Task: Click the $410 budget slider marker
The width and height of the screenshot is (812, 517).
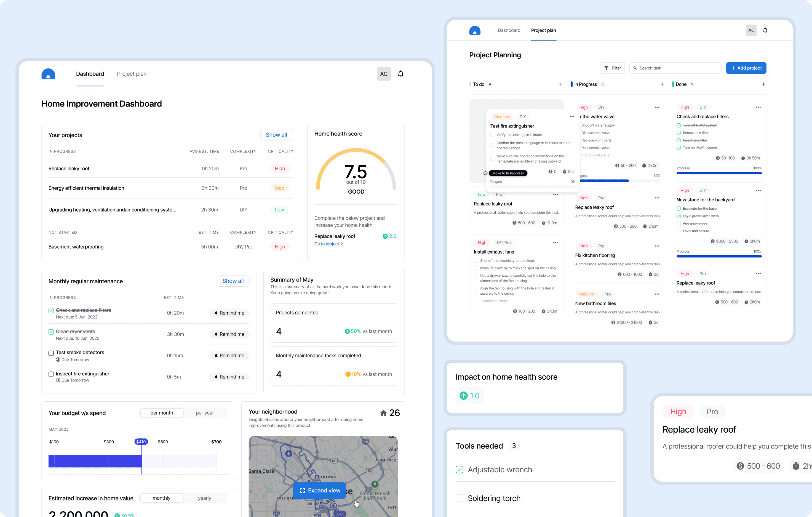Action: (141, 442)
